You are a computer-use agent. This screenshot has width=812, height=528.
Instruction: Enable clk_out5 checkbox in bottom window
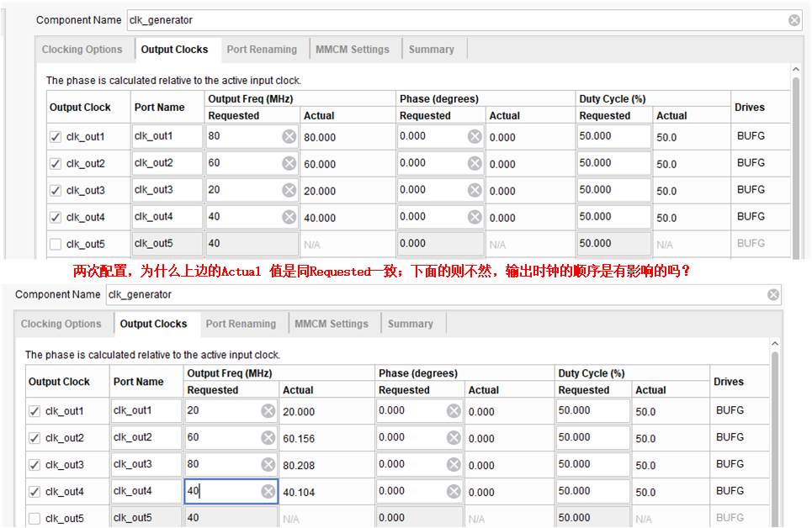point(34,518)
